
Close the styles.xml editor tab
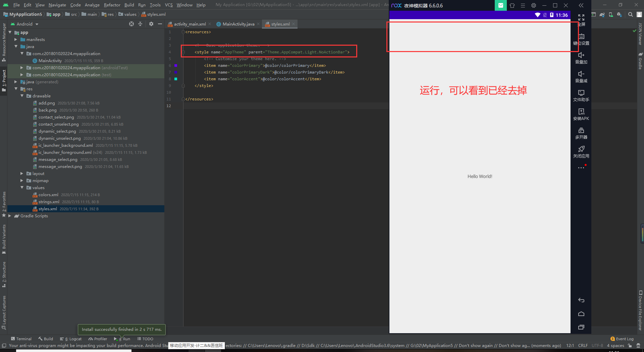click(x=293, y=24)
